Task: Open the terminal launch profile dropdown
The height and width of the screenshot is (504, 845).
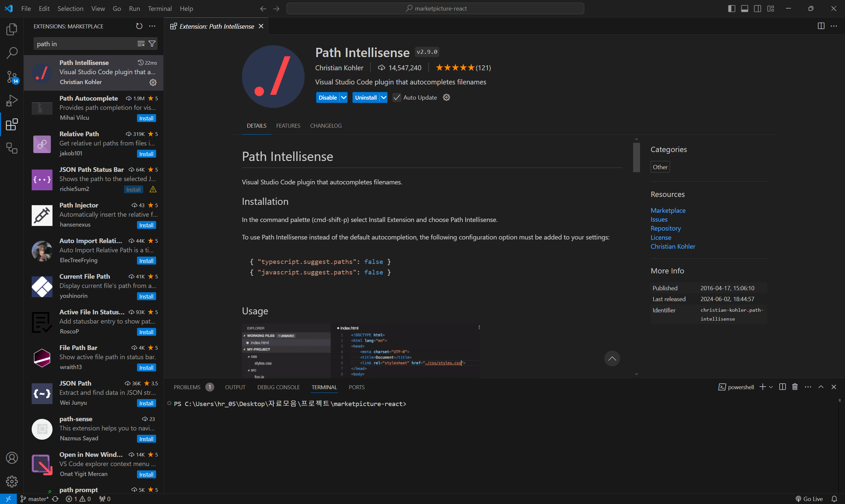Action: tap(771, 387)
